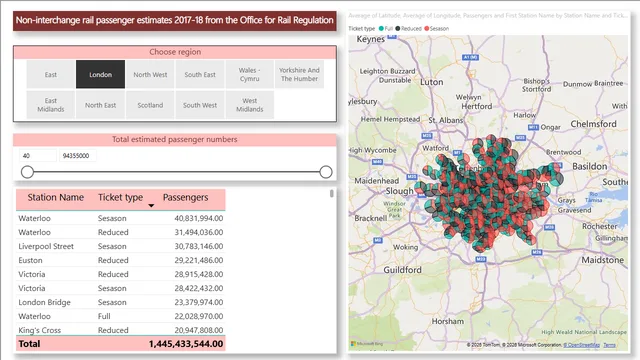Screen dimensions: 640x360
Task: Click the M20 road badge near Gravesend
Action: 549,227
